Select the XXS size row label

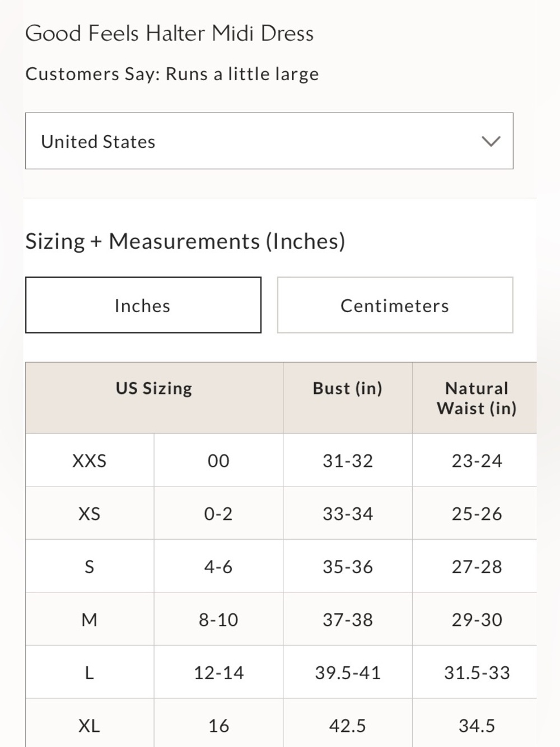coord(90,460)
